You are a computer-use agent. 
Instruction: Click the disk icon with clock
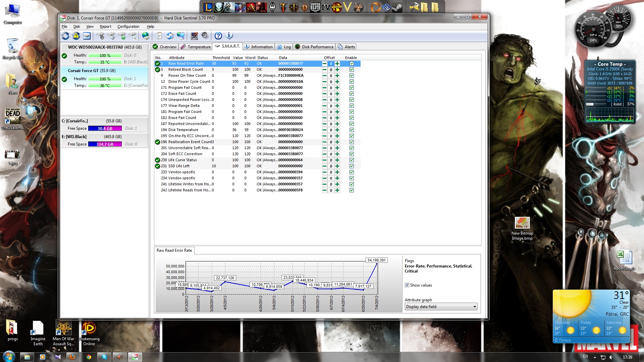pos(111,36)
